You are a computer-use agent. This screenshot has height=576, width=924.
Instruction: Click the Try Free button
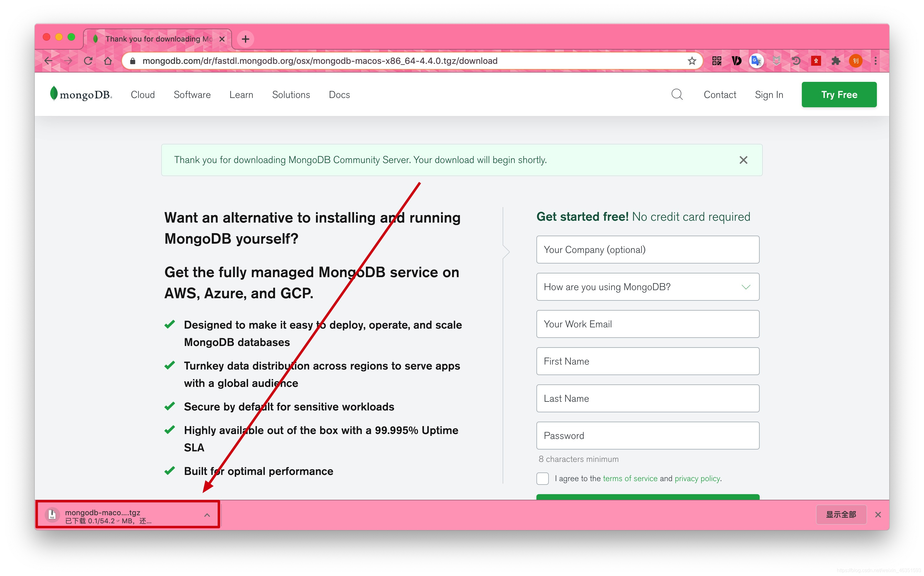coord(839,95)
